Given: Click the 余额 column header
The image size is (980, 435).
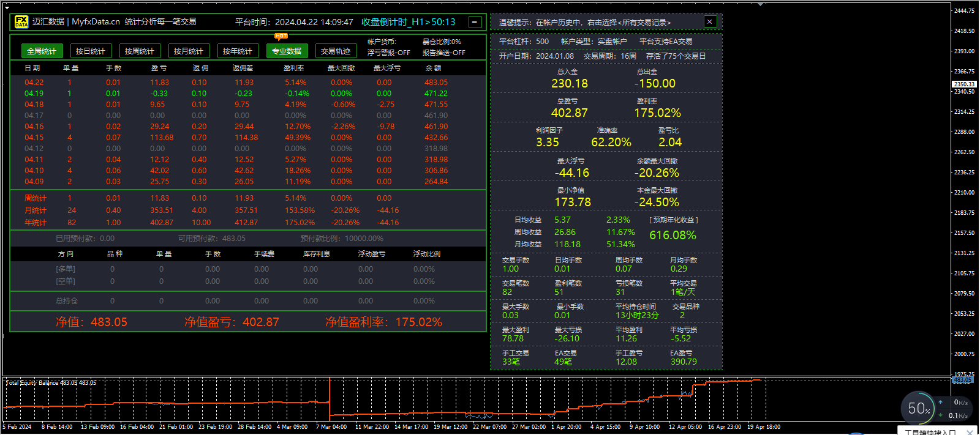Looking at the screenshot, I should (x=433, y=68).
